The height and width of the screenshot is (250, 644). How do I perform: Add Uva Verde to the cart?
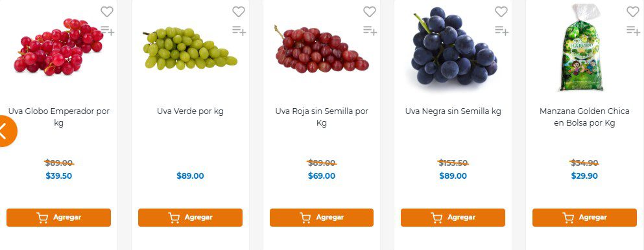(x=190, y=218)
